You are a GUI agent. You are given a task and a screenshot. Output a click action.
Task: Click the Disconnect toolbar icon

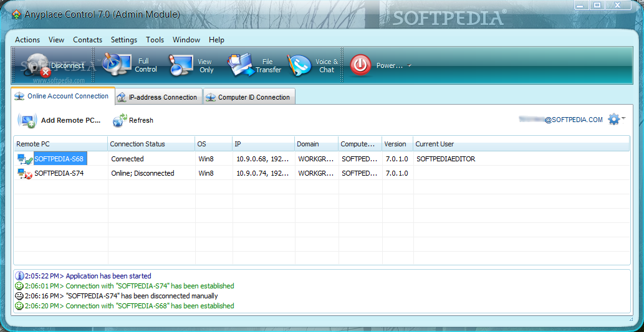pyautogui.click(x=38, y=65)
